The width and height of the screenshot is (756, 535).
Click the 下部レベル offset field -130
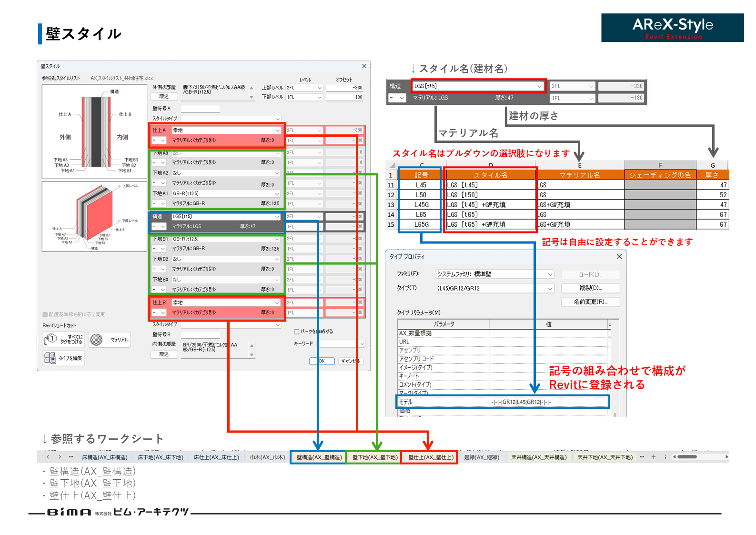click(344, 97)
